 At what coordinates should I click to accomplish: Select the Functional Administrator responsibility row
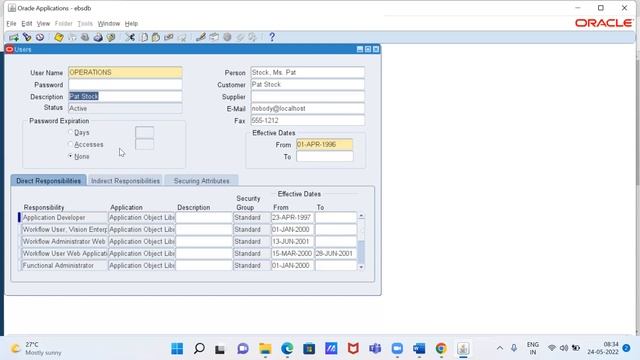(x=64, y=266)
